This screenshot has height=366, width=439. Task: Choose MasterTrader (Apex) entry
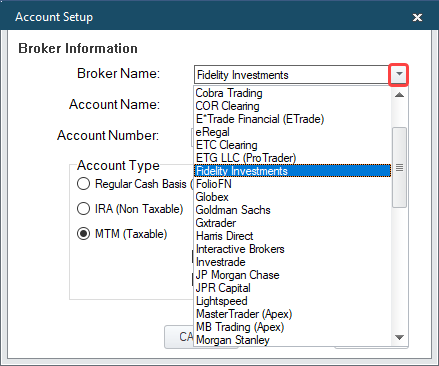(x=292, y=314)
